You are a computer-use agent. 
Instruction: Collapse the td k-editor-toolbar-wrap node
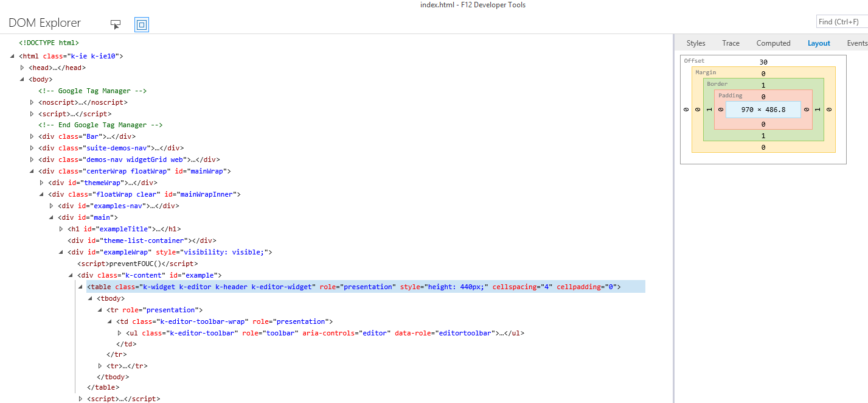(110, 321)
